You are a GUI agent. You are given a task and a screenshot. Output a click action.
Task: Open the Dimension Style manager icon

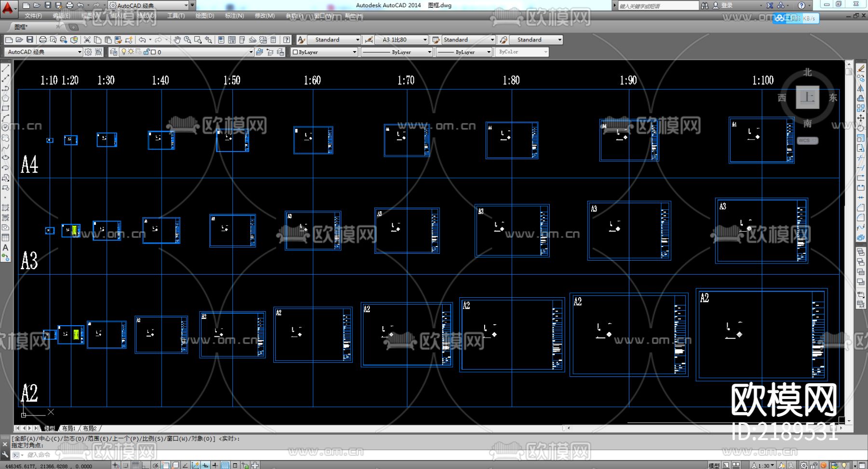tap(369, 40)
